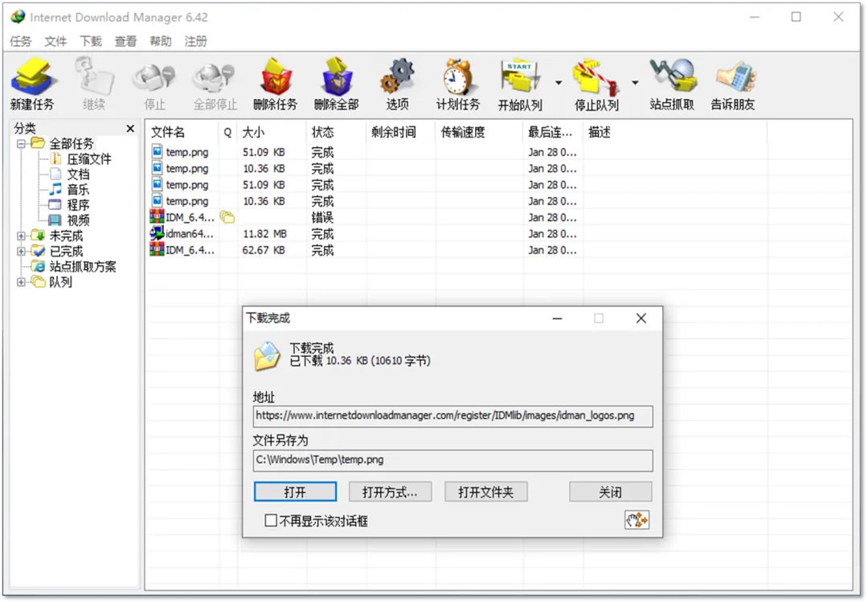Click the drag-and-drop hand icon in the dialog
868x603 pixels.
(x=637, y=520)
